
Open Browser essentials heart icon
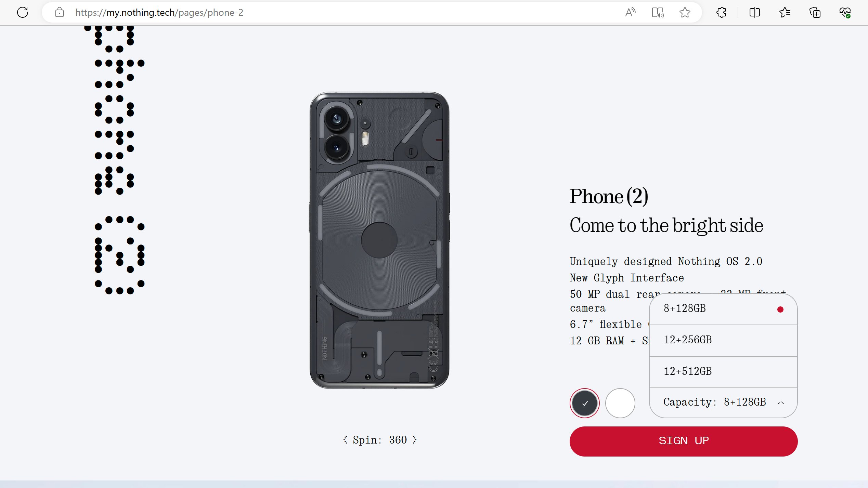845,12
